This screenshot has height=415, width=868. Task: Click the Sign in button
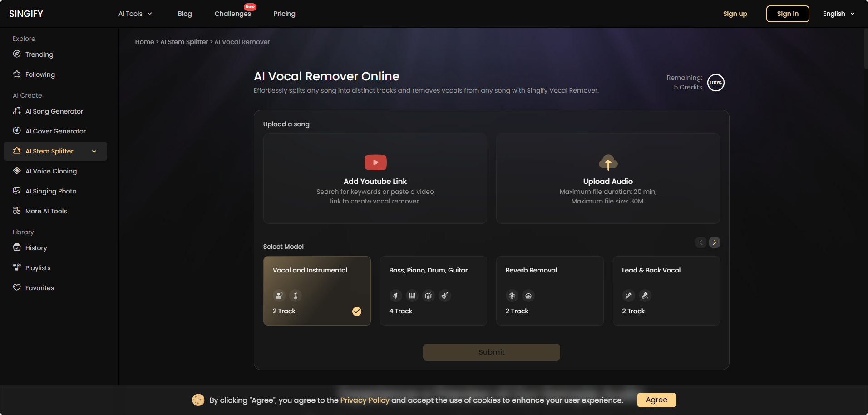(788, 14)
